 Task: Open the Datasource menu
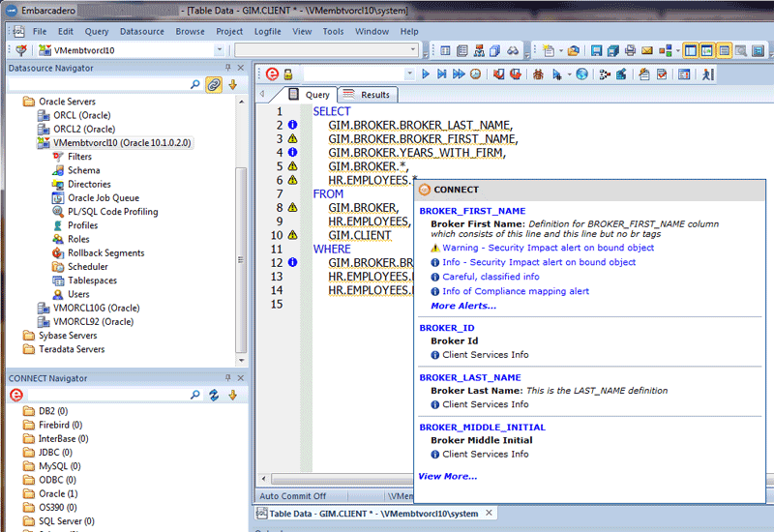coord(141,31)
